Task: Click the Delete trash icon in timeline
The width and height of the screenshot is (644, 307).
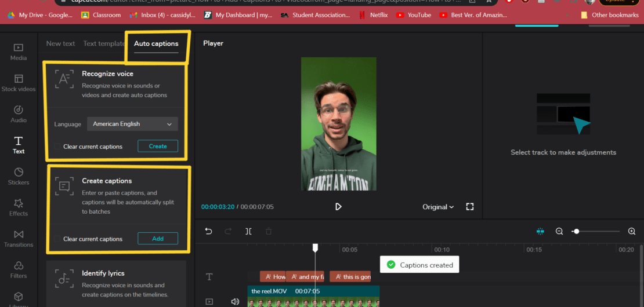Action: point(269,231)
